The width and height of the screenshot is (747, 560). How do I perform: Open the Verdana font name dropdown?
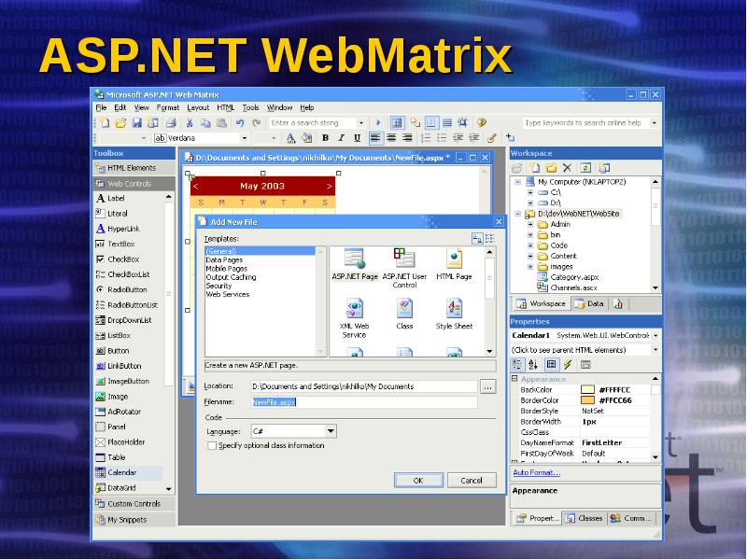point(245,138)
